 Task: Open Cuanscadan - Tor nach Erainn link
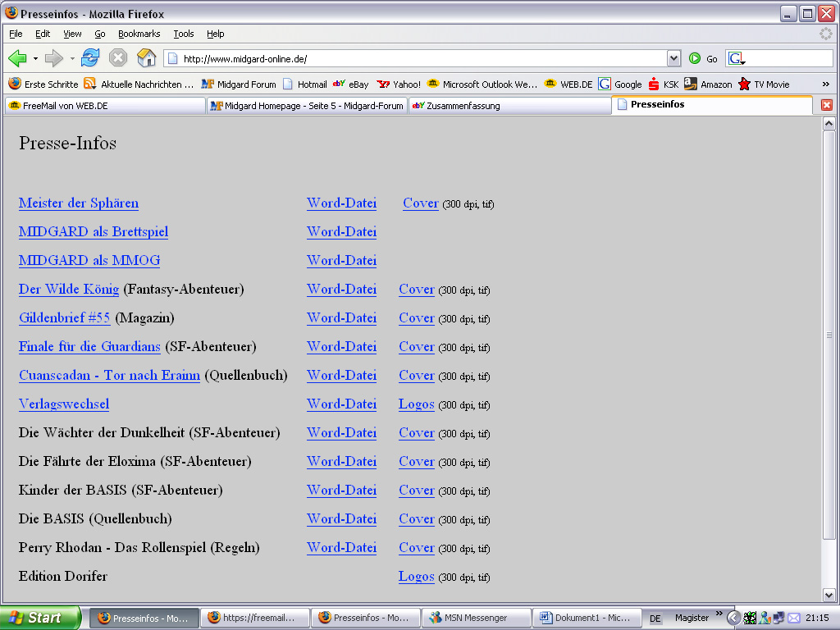(x=109, y=376)
